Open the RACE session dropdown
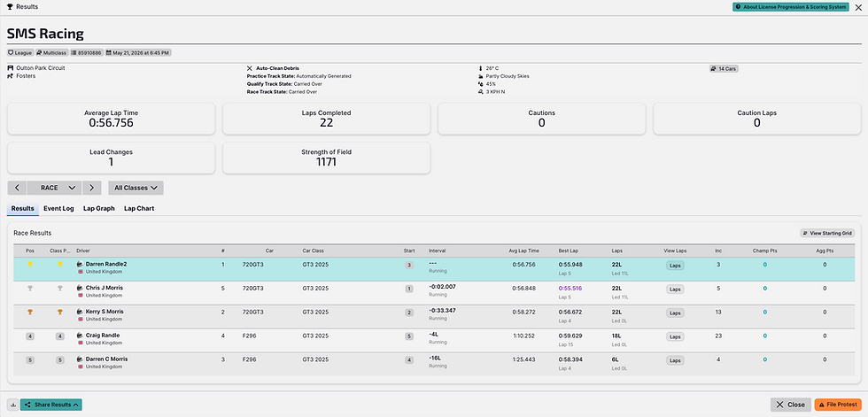Image resolution: width=868 pixels, height=417 pixels. pos(54,188)
